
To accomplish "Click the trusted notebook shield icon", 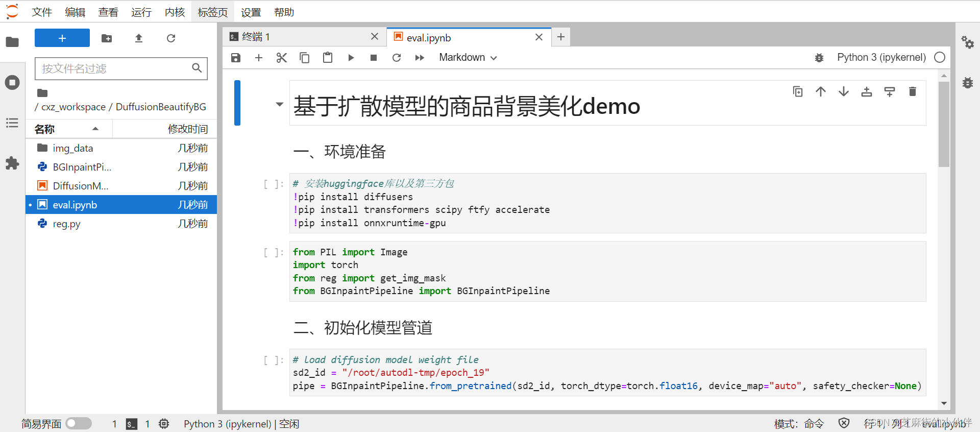I will coord(844,423).
